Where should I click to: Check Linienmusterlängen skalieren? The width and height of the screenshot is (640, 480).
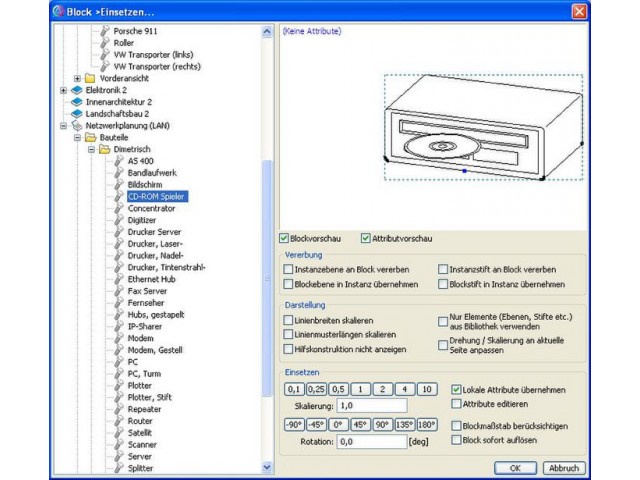pyautogui.click(x=288, y=335)
